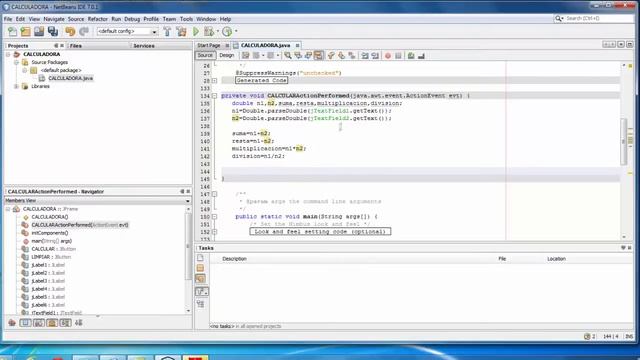Open the File menu

pyautogui.click(x=8, y=19)
